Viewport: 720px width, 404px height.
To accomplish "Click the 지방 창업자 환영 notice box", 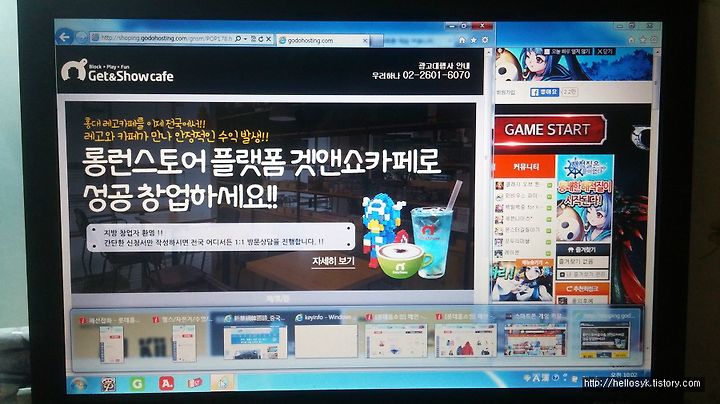I will pos(221,237).
